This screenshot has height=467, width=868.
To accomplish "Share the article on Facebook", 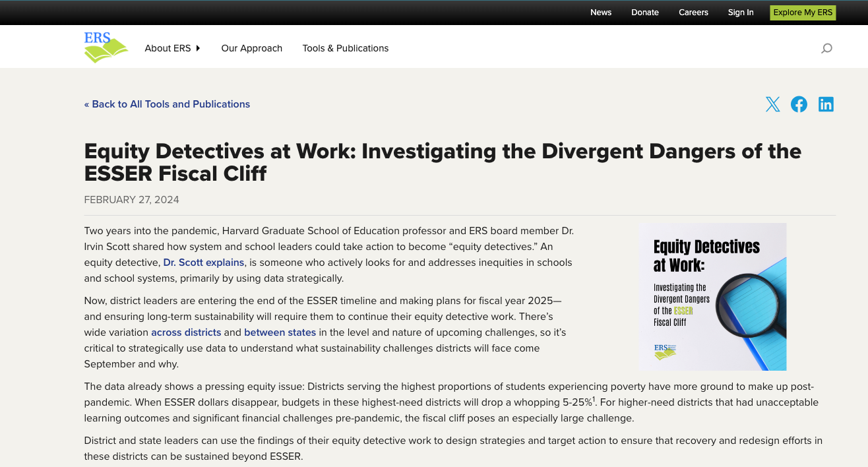I will 799,104.
